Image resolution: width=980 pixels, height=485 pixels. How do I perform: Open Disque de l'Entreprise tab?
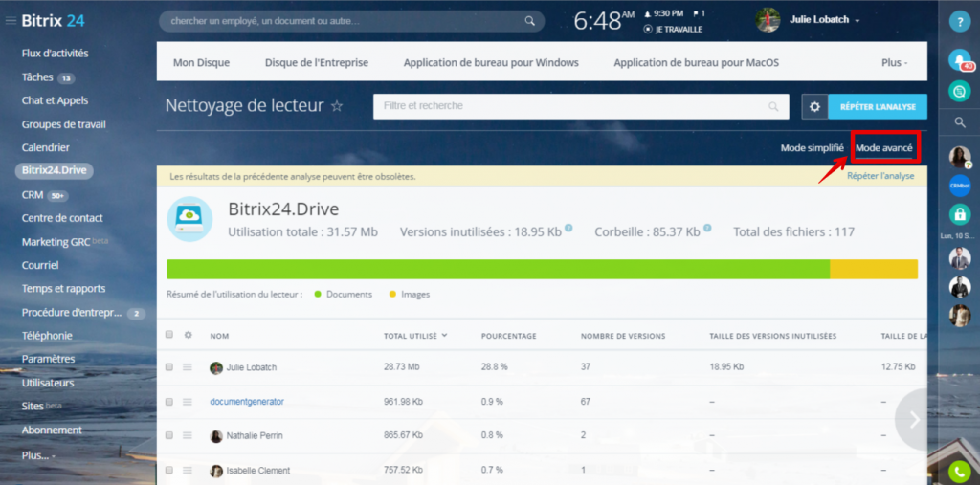(316, 62)
